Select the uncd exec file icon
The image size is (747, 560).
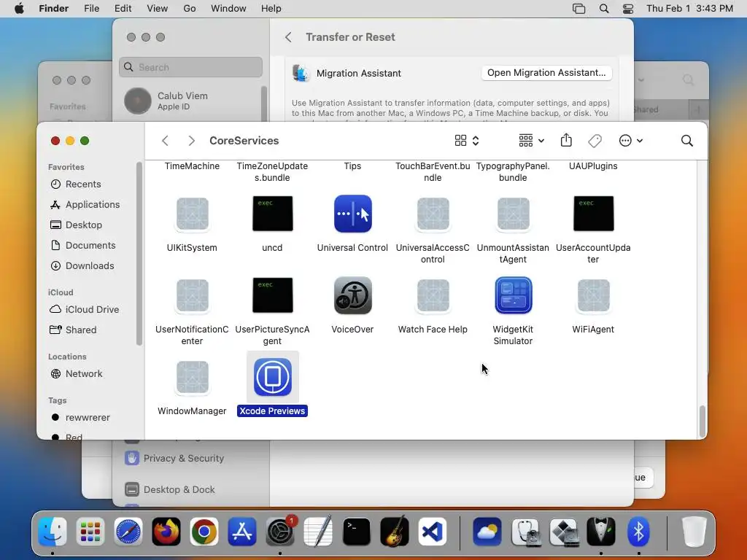click(273, 214)
